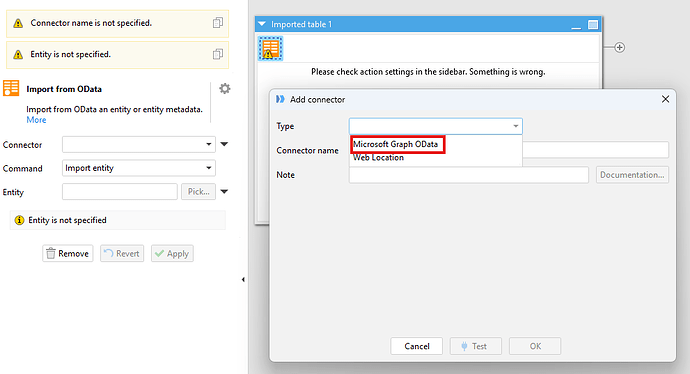Click the OK button in Add connector

(x=535, y=346)
